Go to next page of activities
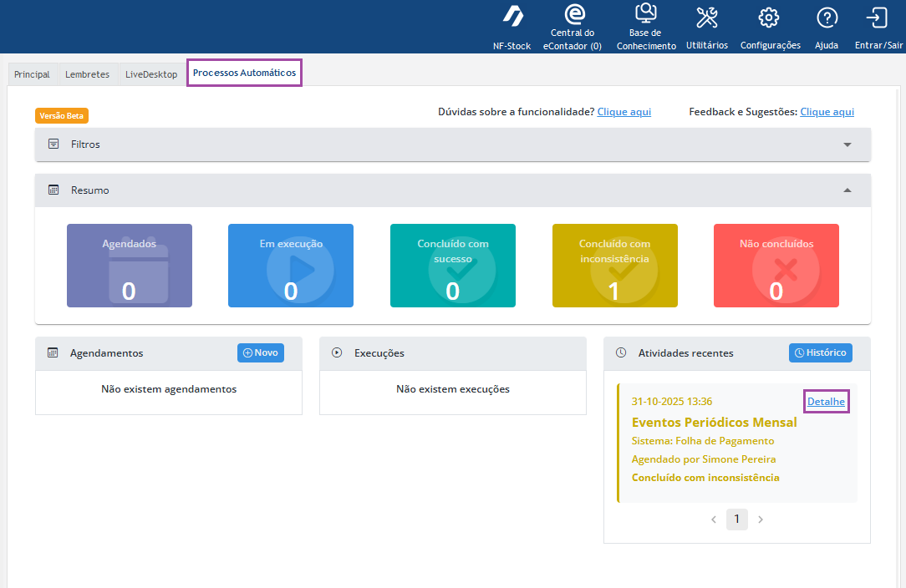906x588 pixels. click(761, 520)
